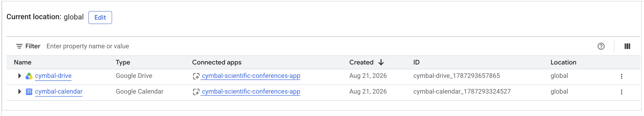
Task: Open the cymbal-drive data store link
Action: click(53, 76)
